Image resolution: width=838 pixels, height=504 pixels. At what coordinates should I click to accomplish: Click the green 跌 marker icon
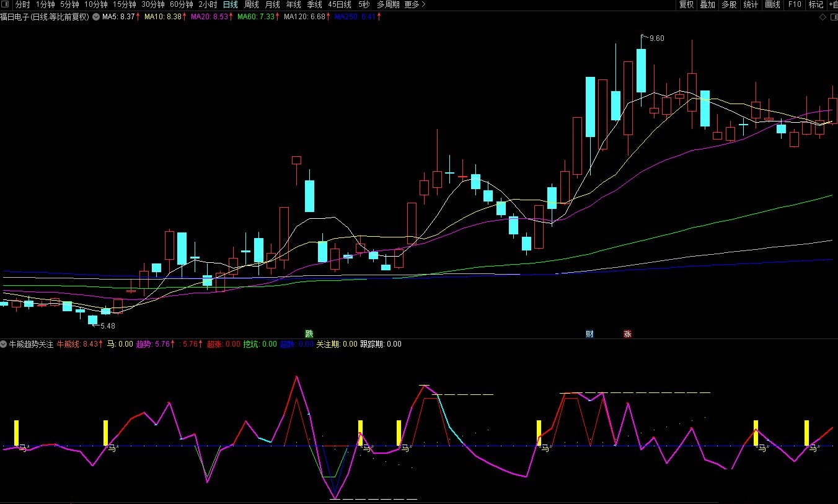click(x=309, y=334)
